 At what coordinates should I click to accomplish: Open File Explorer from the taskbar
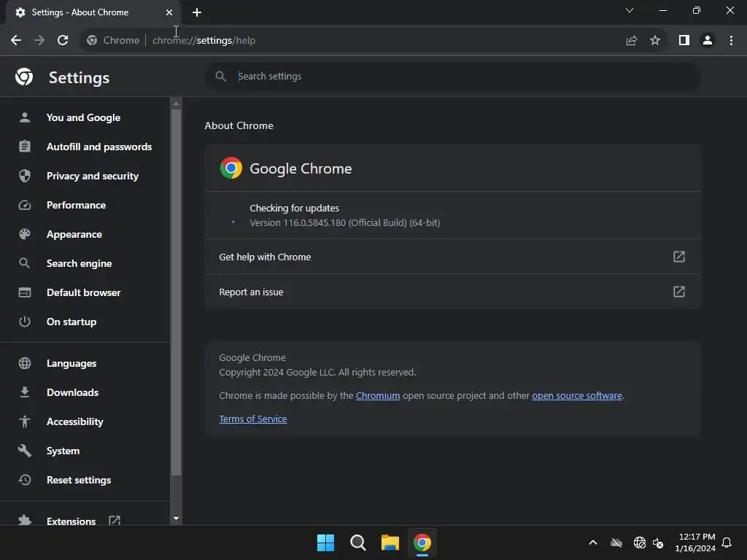click(390, 542)
